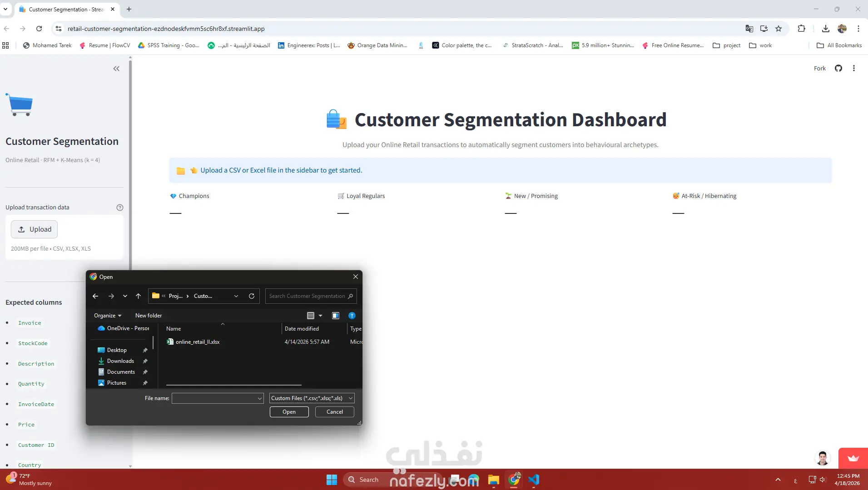Create a New folder in the dialog

(x=149, y=316)
